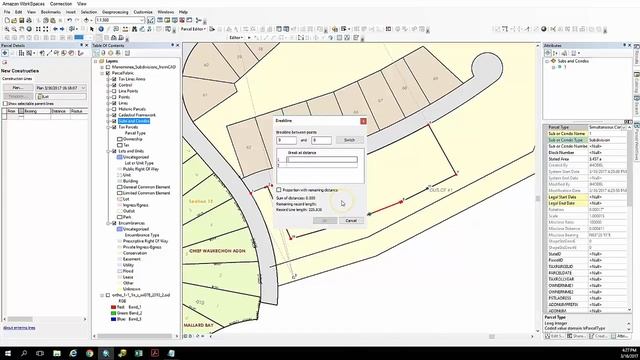
Task: Click the List By Source icon
Action: (x=103, y=53)
